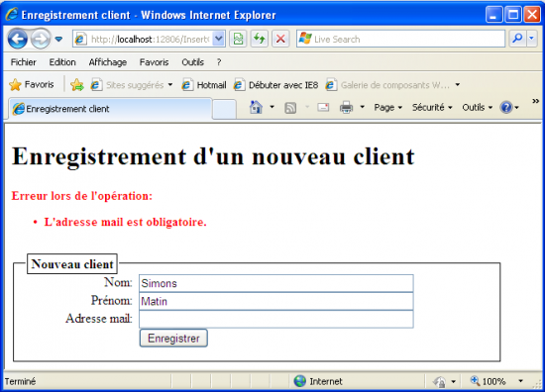Open the Favoris menu in menu bar
The width and height of the screenshot is (545, 392).
(x=154, y=62)
